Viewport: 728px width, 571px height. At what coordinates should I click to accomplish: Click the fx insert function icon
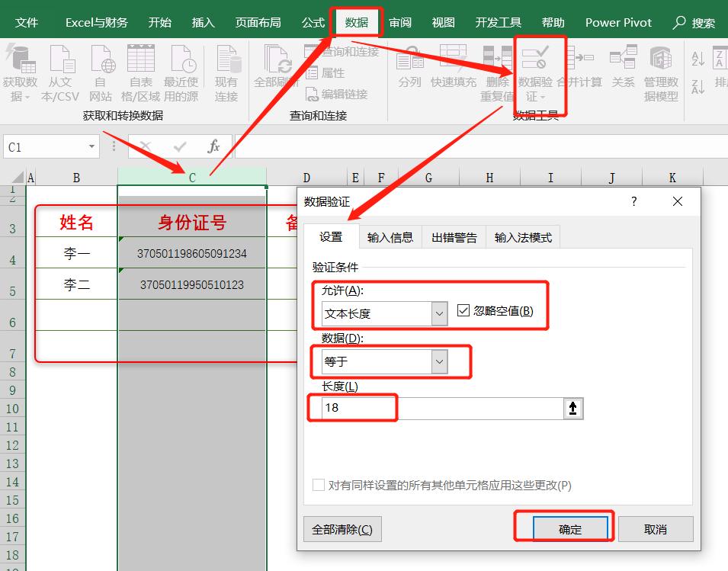(x=213, y=146)
